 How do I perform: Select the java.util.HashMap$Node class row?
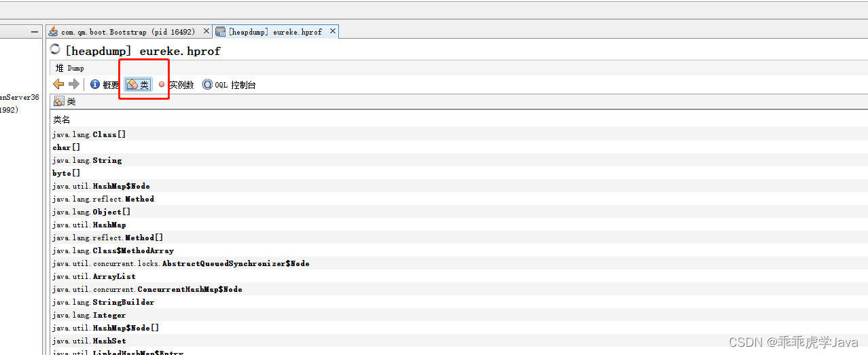101,187
